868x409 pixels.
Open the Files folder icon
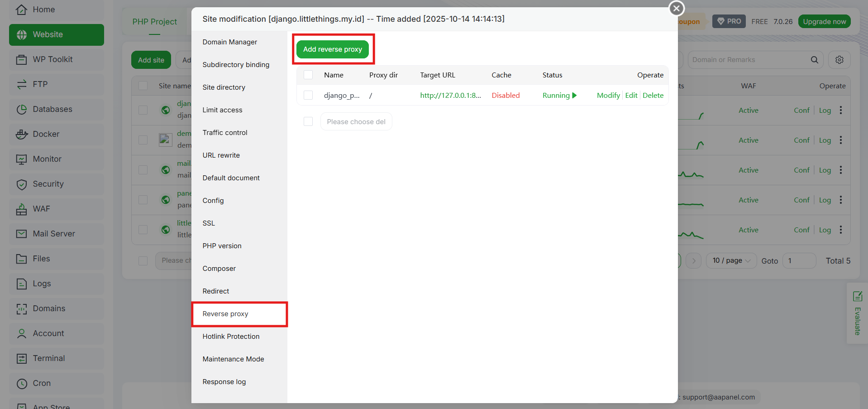click(x=21, y=259)
